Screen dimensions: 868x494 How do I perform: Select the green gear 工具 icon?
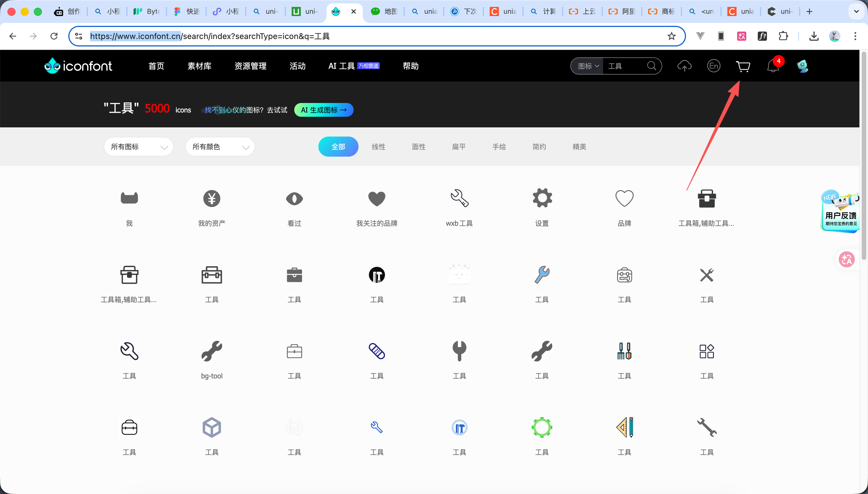coord(542,427)
